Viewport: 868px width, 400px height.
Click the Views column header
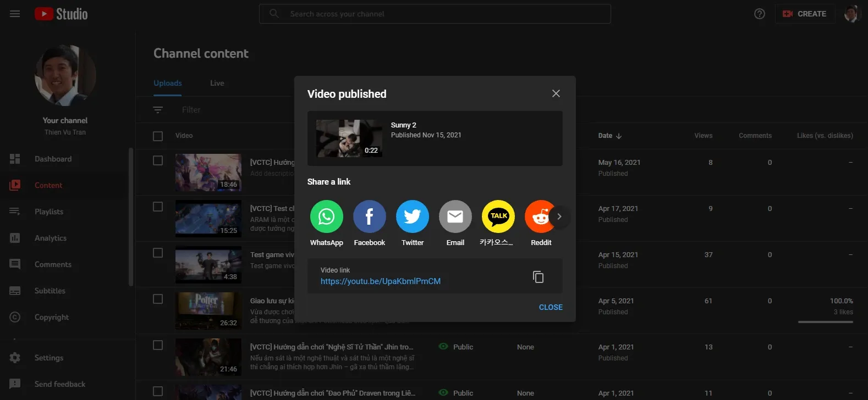704,136
